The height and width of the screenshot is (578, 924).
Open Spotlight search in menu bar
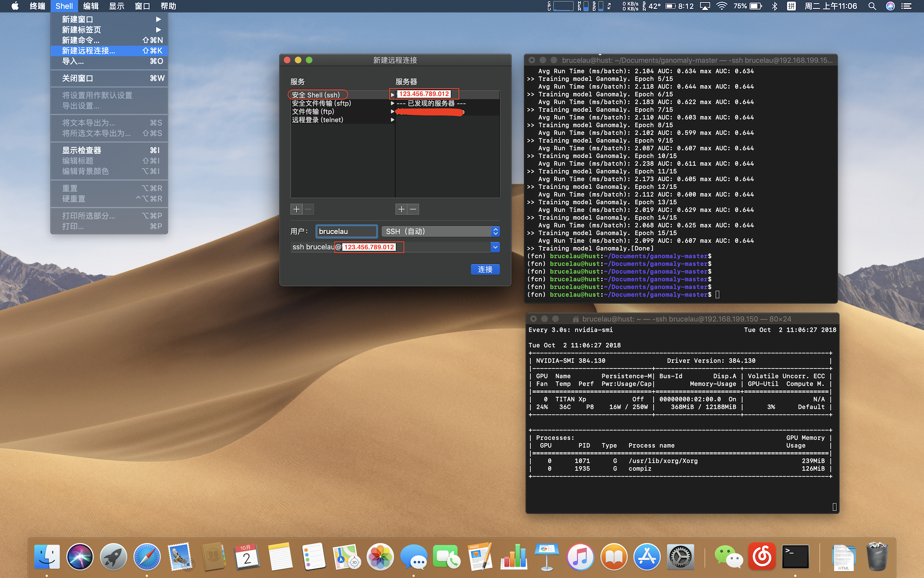tap(872, 6)
